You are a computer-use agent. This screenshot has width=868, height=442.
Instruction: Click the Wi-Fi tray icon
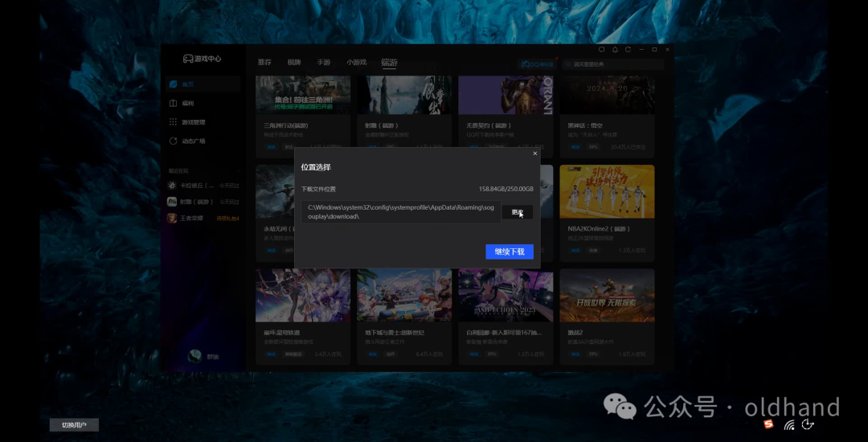(x=789, y=424)
